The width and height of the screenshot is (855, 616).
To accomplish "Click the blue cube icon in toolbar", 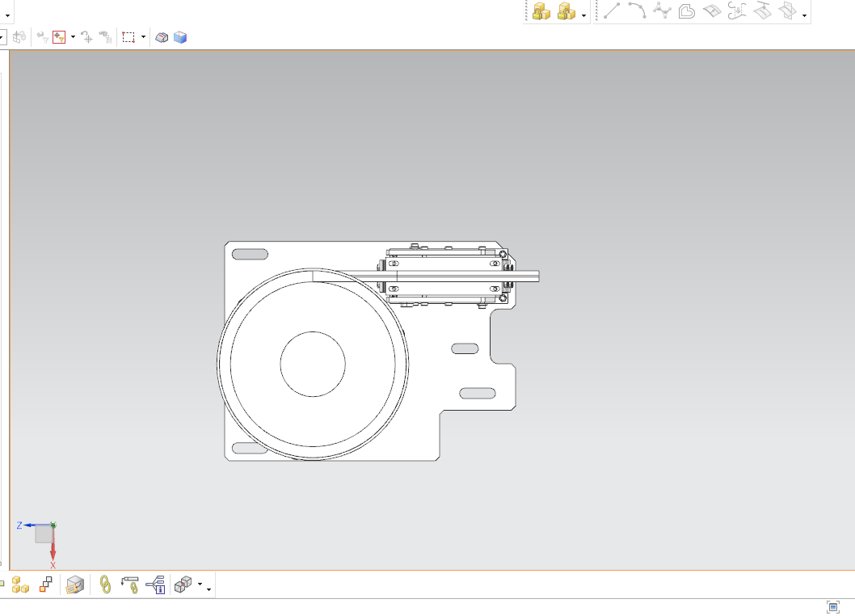I will coord(180,37).
